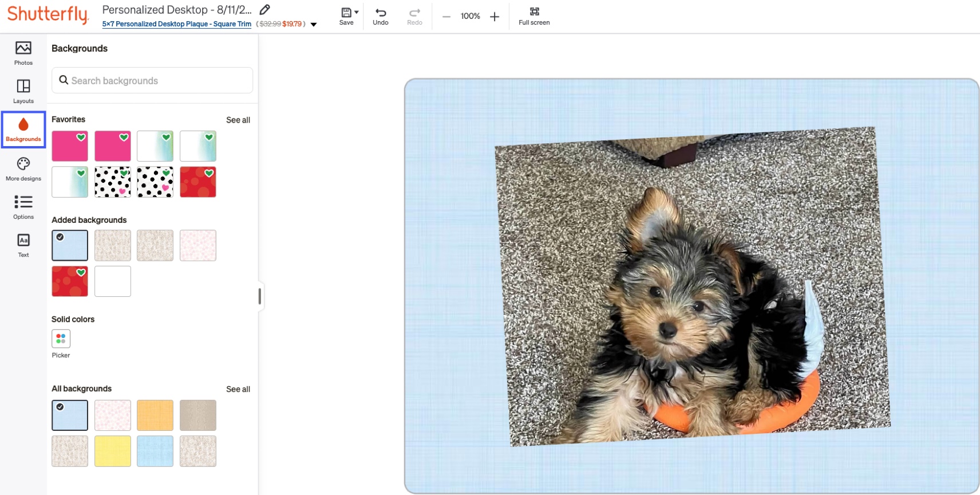
Task: Open the Layouts sidebar panel
Action: tap(23, 92)
